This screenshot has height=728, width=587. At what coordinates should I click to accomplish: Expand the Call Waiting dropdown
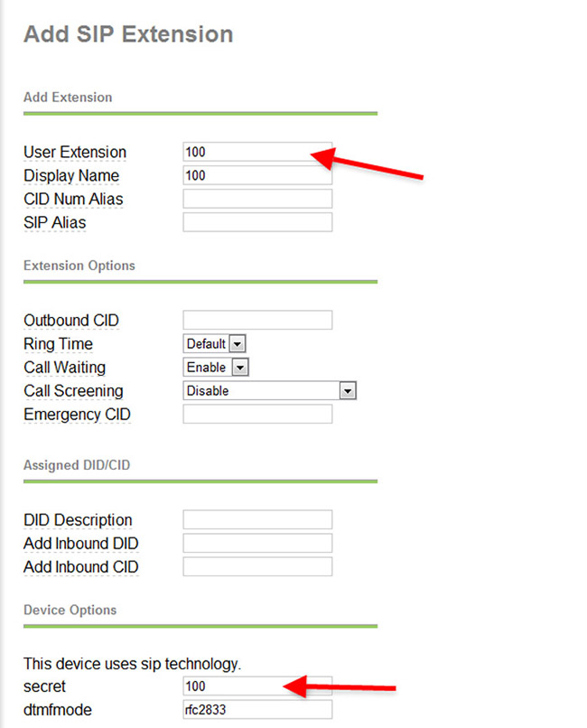[x=216, y=368]
